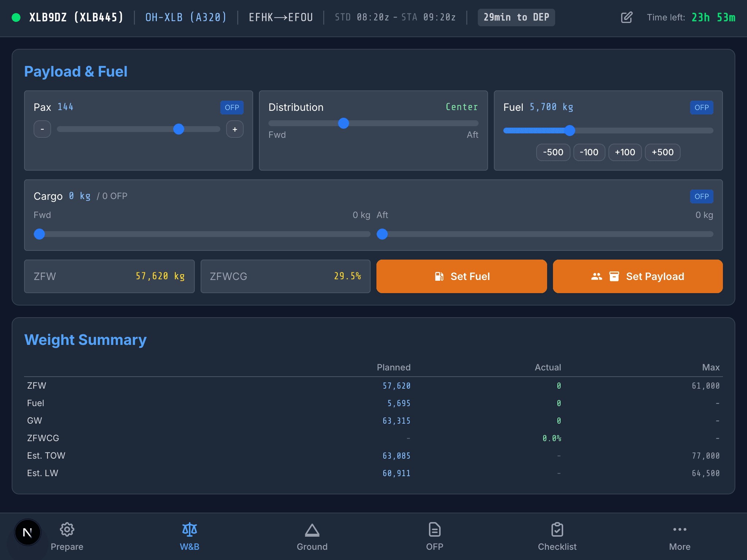Click the W&B scales icon
The height and width of the screenshot is (560, 747).
pos(189,529)
